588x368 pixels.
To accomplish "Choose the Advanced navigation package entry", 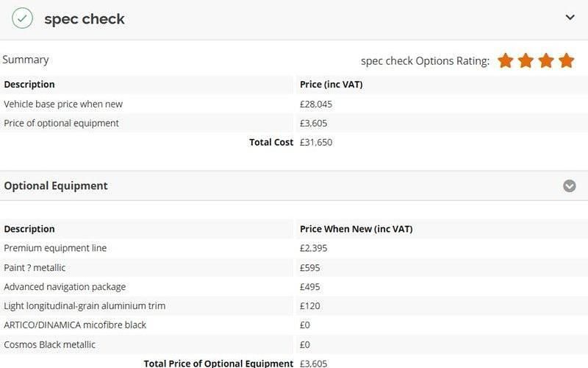I will tap(65, 286).
